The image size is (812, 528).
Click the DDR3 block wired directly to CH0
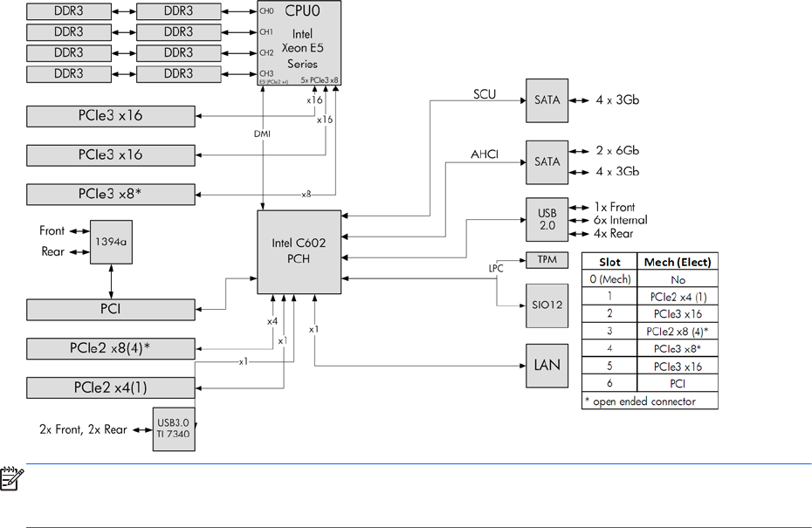[179, 11]
